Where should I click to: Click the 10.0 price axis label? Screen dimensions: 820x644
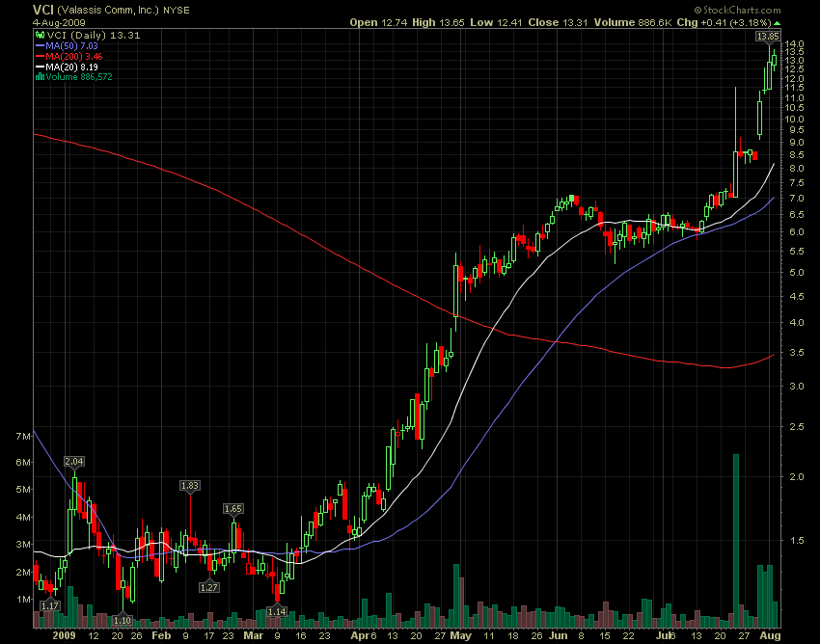pyautogui.click(x=793, y=120)
